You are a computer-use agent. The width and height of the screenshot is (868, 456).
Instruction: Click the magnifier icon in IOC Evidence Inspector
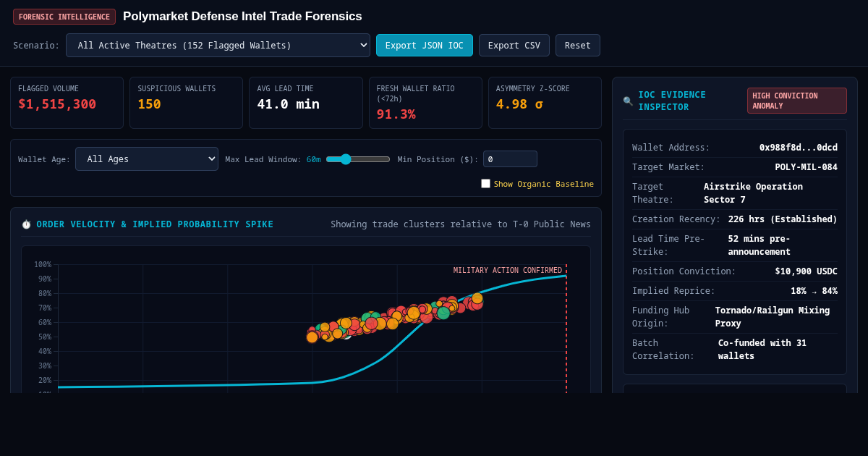click(x=628, y=101)
